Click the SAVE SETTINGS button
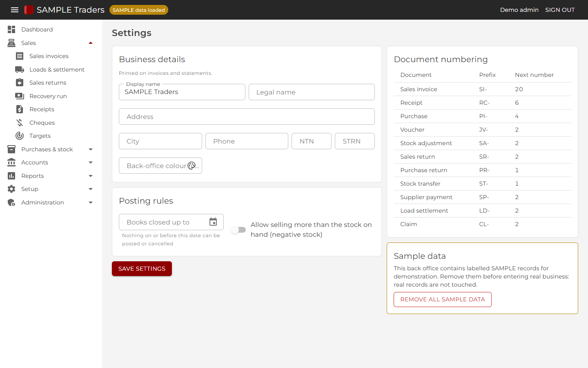 pyautogui.click(x=142, y=269)
